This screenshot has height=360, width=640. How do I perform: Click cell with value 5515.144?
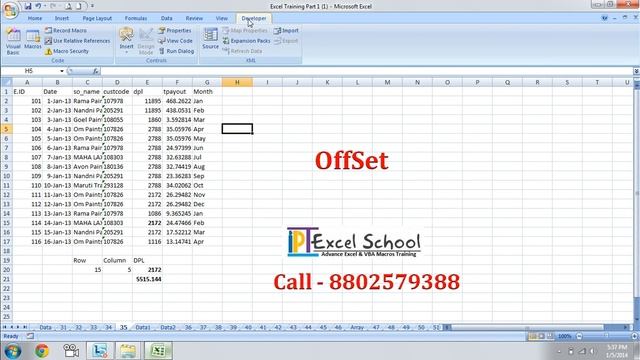point(147,279)
